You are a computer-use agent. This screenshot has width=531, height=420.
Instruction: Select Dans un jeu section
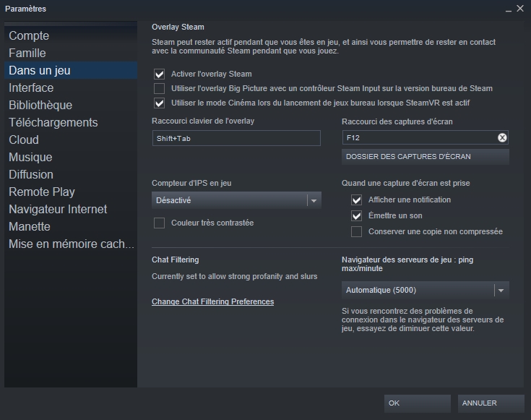point(71,70)
